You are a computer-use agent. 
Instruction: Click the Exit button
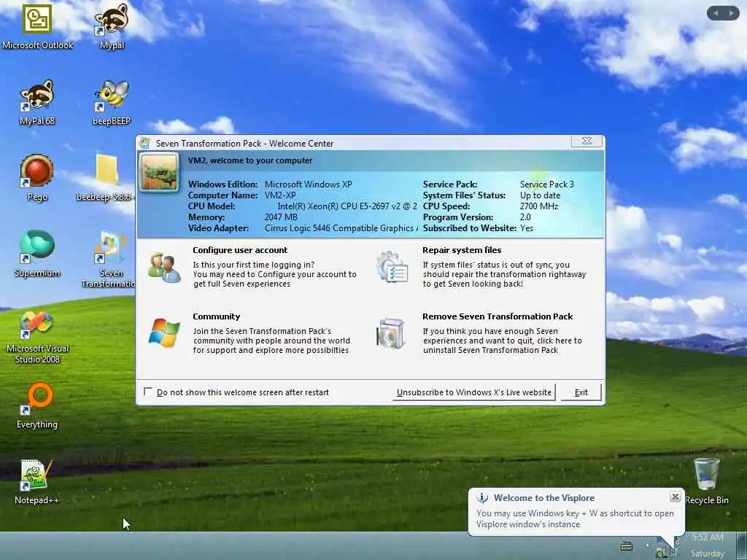click(581, 392)
